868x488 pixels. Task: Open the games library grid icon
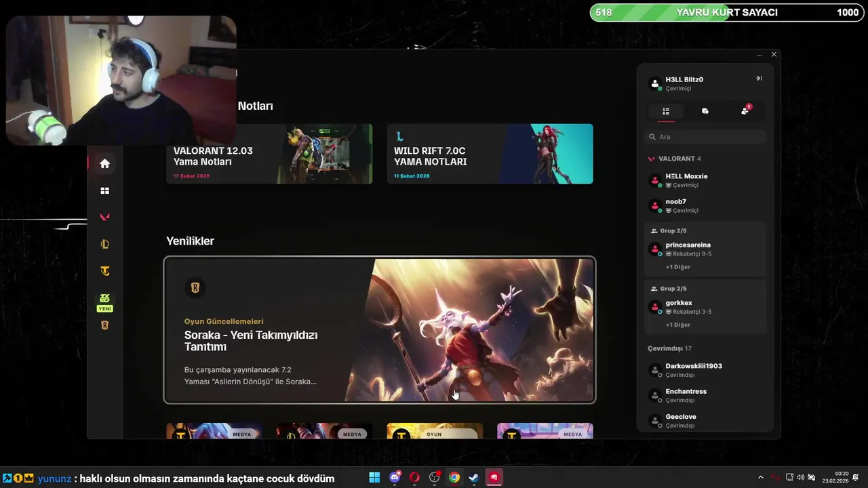[104, 190]
